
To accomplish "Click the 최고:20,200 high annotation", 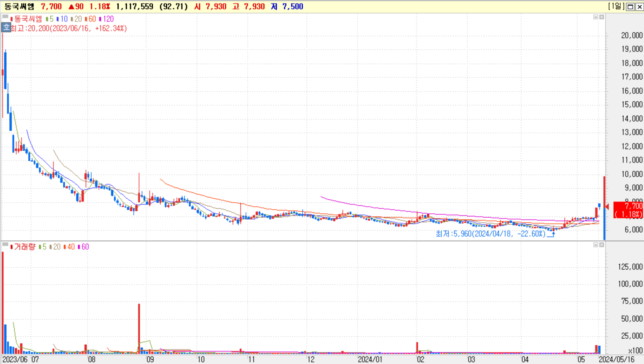I will pyautogui.click(x=68, y=28).
